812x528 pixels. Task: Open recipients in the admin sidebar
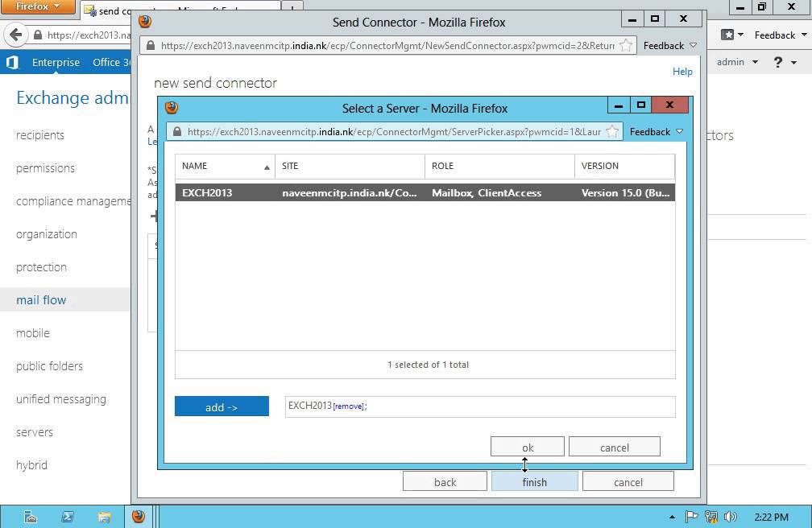tap(40, 135)
